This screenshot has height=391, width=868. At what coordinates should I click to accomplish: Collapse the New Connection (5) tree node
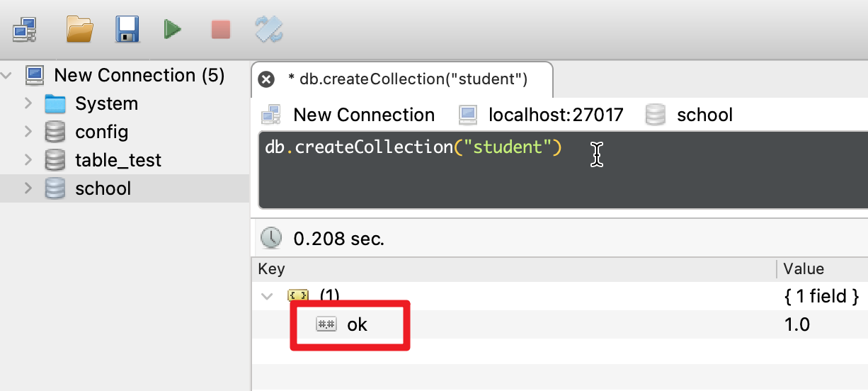(x=7, y=75)
